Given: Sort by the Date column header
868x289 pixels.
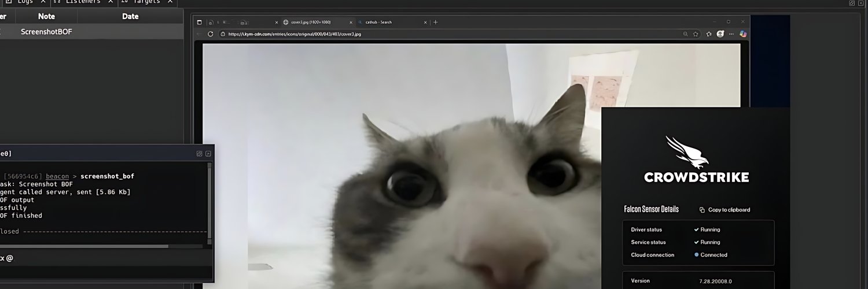Looking at the screenshot, I should point(130,17).
